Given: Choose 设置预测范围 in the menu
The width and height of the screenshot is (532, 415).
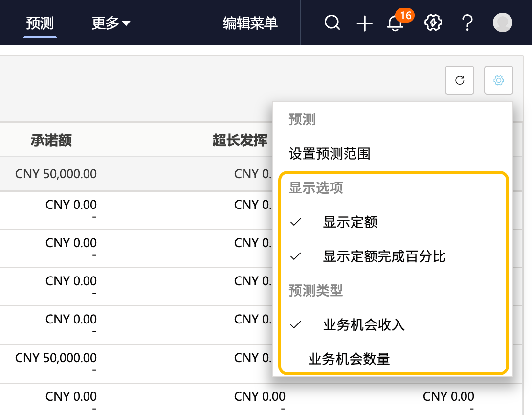Looking at the screenshot, I should [330, 154].
